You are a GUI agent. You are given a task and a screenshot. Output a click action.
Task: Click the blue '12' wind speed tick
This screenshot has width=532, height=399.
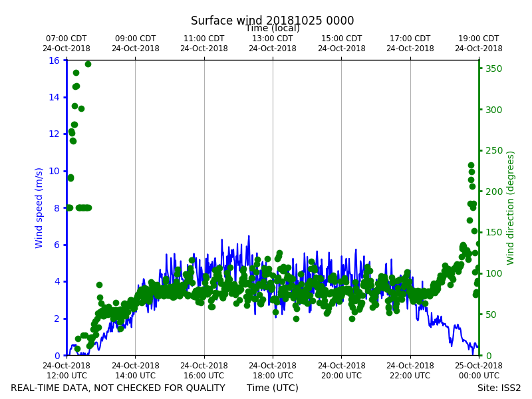click(54, 134)
